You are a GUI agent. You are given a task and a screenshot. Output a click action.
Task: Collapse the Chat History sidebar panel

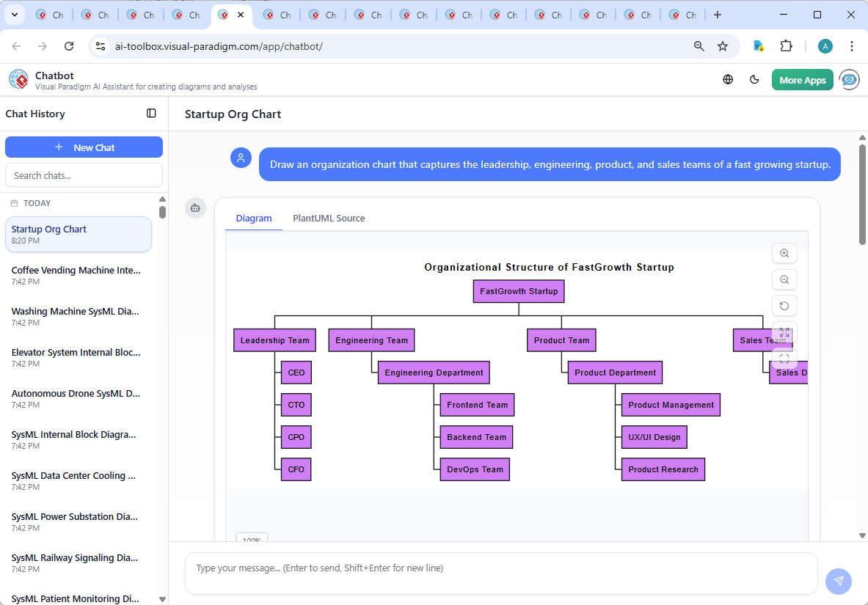coord(151,113)
